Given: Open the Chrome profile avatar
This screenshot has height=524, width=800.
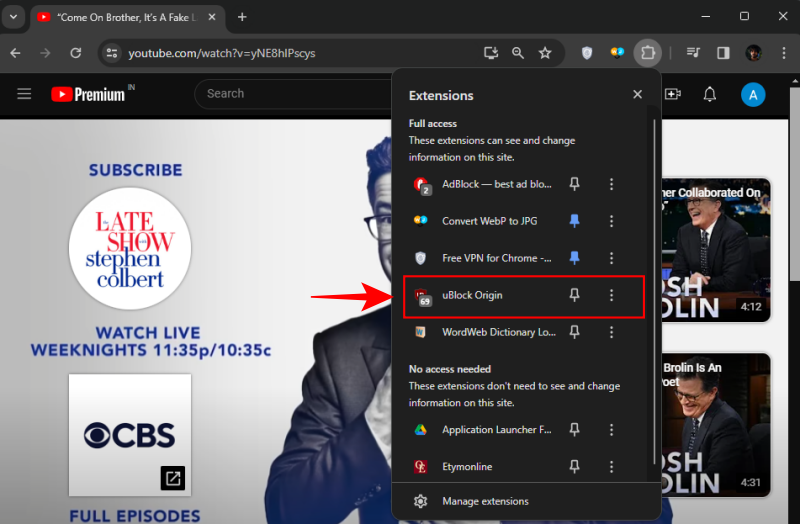Looking at the screenshot, I should click(x=754, y=53).
